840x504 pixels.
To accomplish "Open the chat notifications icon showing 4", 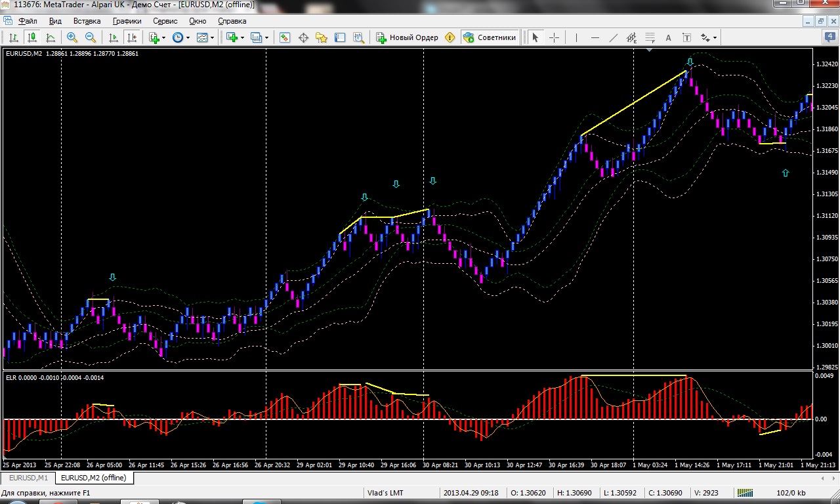I will pos(829,37).
